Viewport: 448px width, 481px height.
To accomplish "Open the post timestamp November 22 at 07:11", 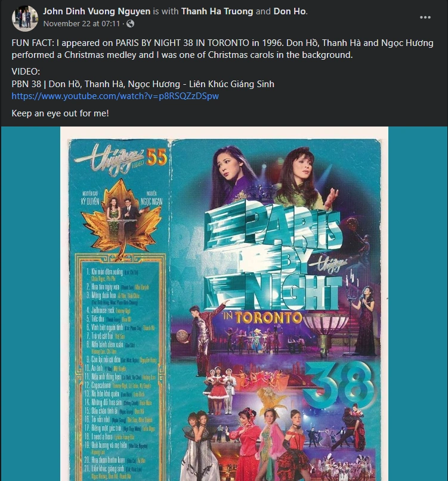I will (82, 24).
